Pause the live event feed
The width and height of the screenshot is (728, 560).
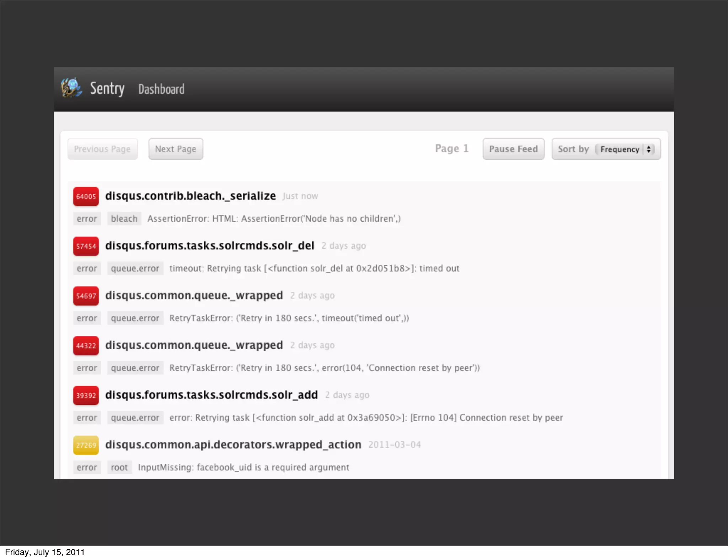pos(513,149)
